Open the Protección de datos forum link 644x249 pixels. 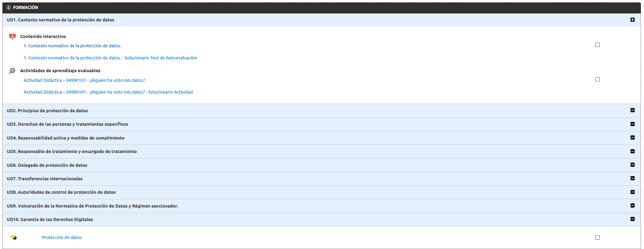coord(62,237)
